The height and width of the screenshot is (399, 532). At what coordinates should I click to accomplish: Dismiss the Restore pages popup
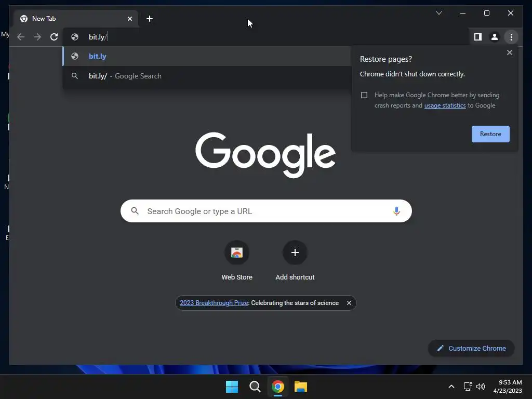pyautogui.click(x=509, y=52)
